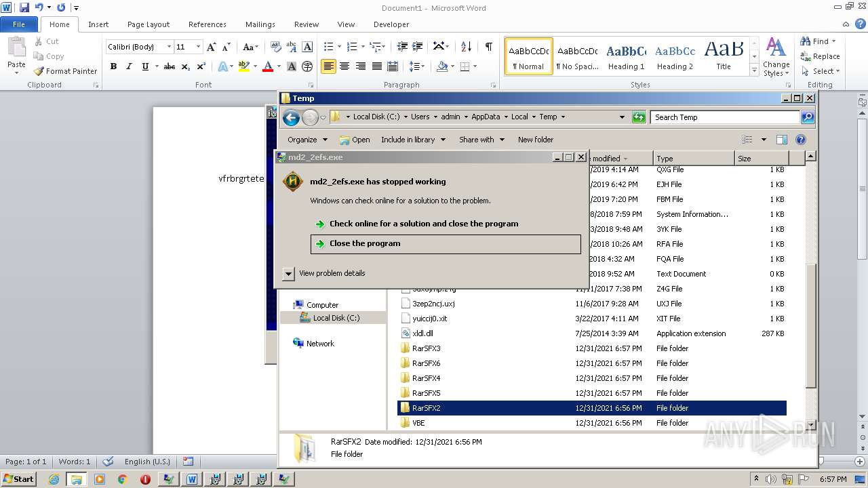Viewport: 868px width, 488px height.
Task: Toggle Superscript formatting
Action: (x=201, y=66)
